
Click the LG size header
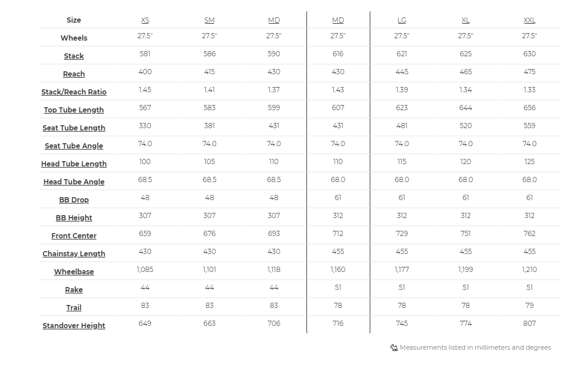coord(402,20)
